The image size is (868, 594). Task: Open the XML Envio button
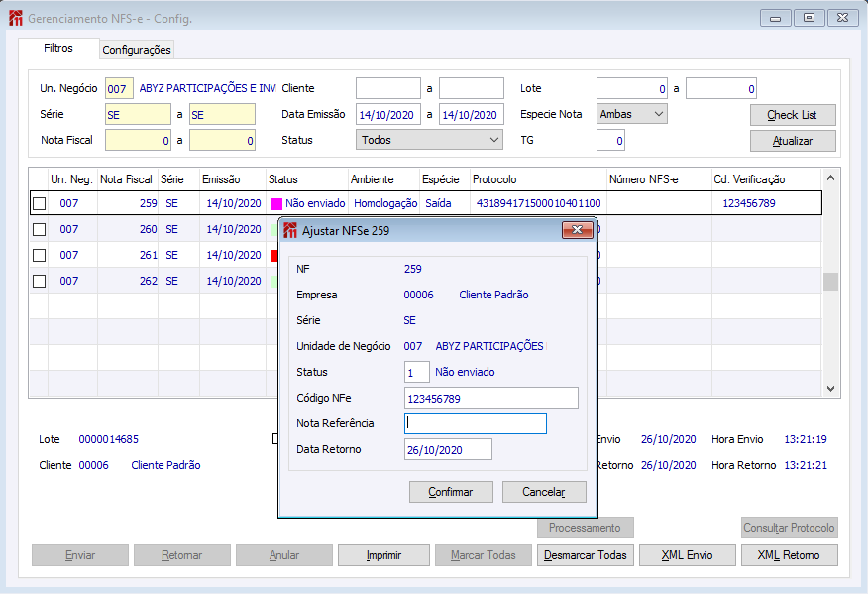(x=687, y=555)
